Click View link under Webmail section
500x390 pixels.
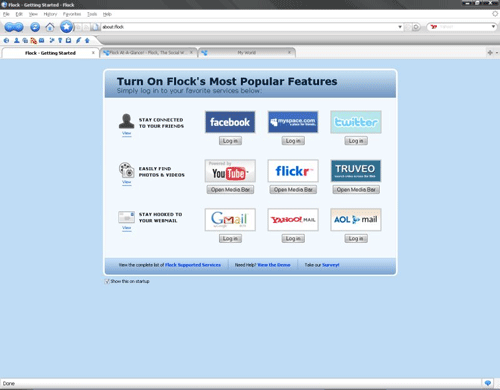pyautogui.click(x=126, y=228)
